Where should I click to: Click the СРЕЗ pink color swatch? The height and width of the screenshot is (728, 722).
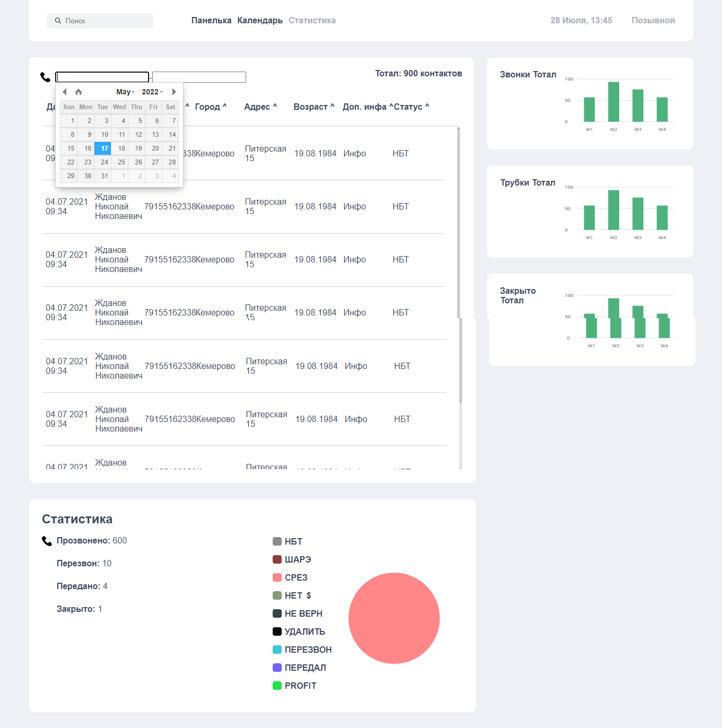[277, 577]
